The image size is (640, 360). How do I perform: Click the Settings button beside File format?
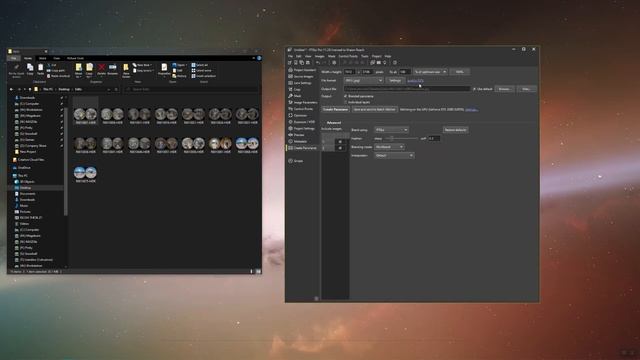point(395,80)
